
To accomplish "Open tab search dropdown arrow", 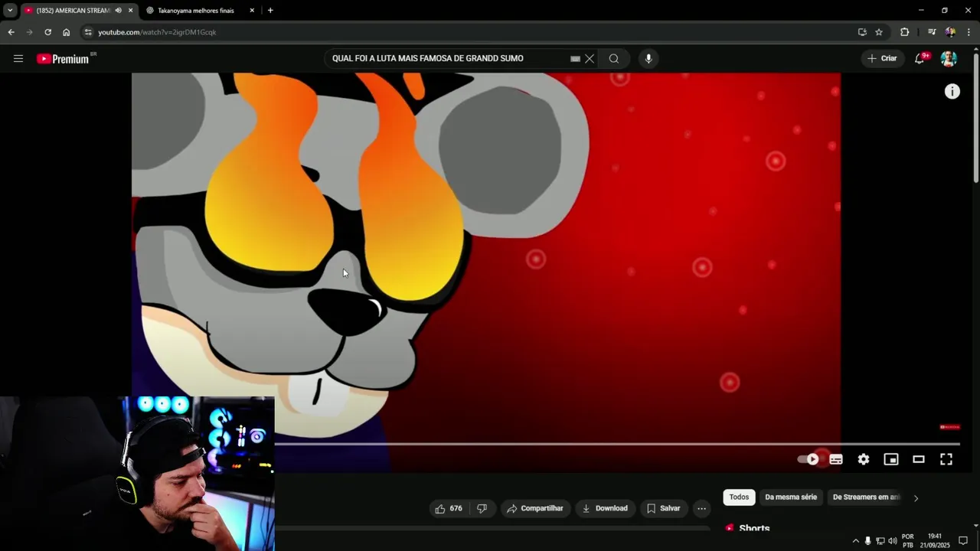I will [10, 11].
